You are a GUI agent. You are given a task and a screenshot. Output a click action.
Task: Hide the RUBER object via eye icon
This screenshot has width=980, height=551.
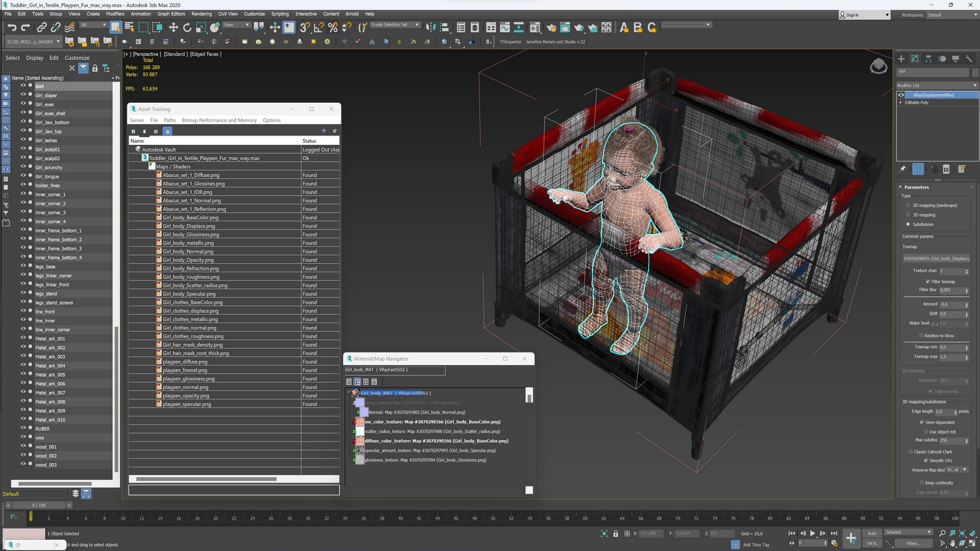(23, 429)
